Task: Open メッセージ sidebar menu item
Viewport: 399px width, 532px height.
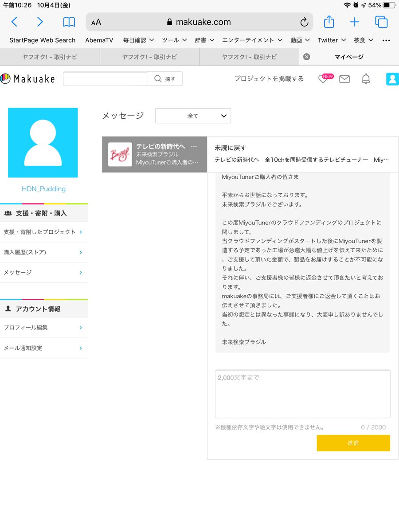Action: (x=43, y=273)
